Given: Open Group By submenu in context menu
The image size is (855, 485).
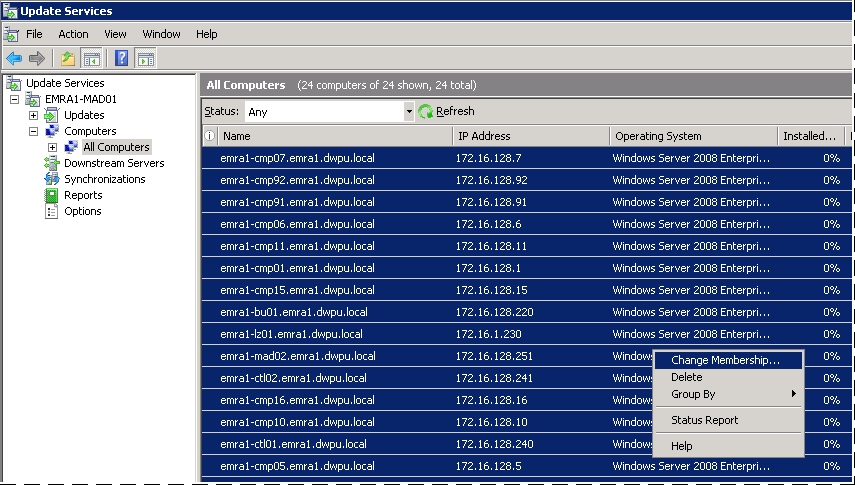Looking at the screenshot, I should [693, 394].
